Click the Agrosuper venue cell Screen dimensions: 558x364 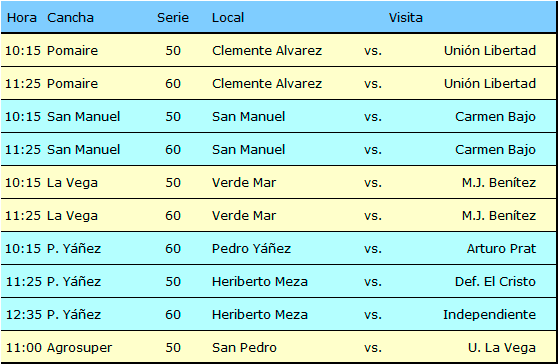pyautogui.click(x=79, y=348)
